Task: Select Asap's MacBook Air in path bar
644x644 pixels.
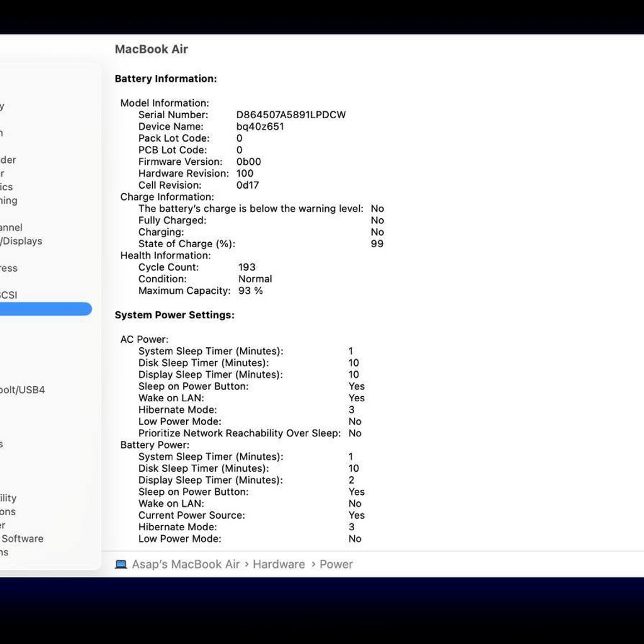Action: point(186,564)
